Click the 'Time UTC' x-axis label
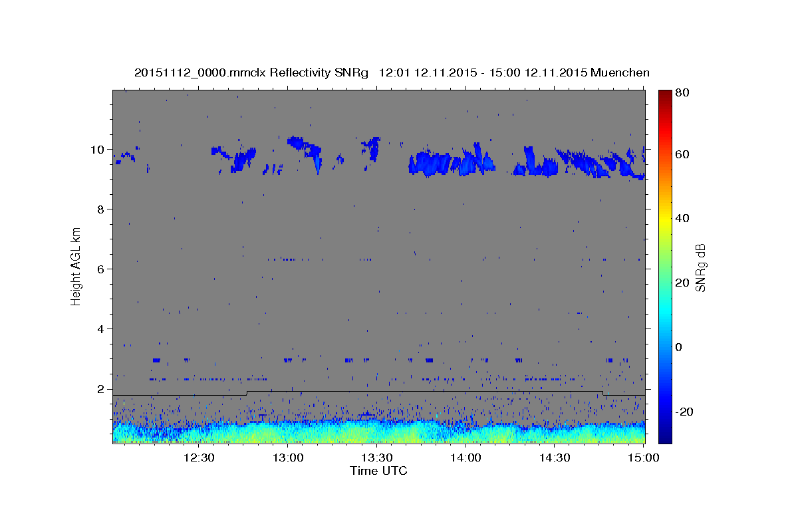798x532 pixels. (x=378, y=471)
